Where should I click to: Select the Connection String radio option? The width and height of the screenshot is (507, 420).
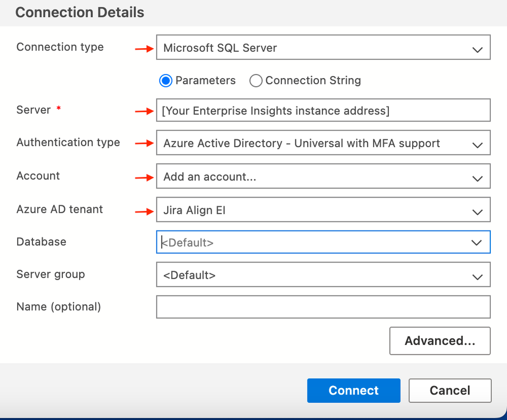[256, 81]
